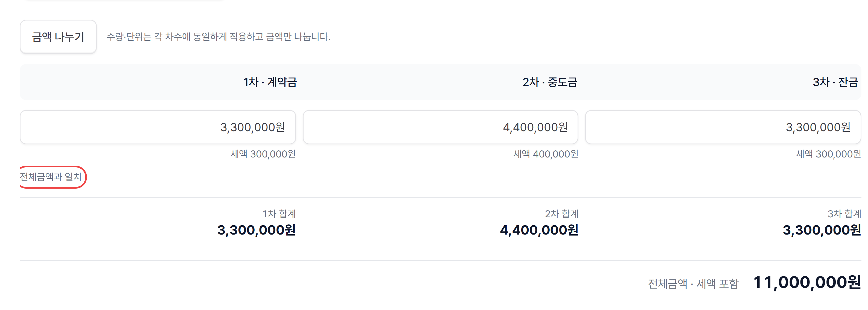The image size is (868, 310).
Task: Edit the 1차 계약금 amount field
Action: tap(158, 127)
